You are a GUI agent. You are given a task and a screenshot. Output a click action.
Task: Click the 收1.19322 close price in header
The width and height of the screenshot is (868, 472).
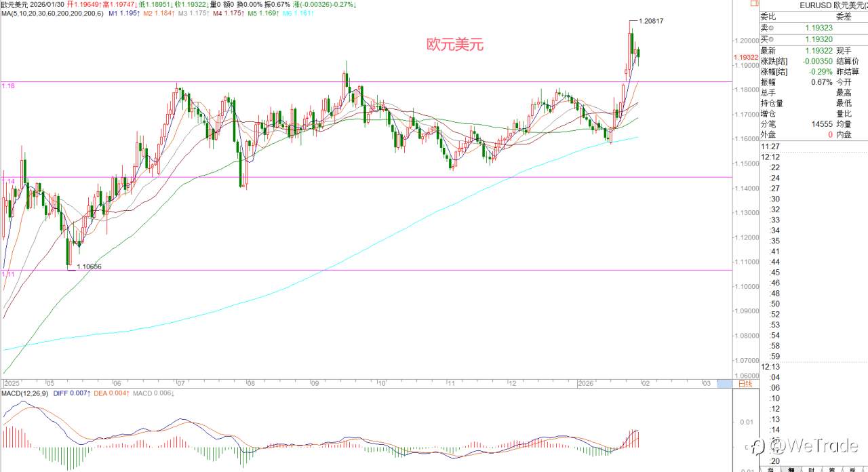click(x=191, y=4)
